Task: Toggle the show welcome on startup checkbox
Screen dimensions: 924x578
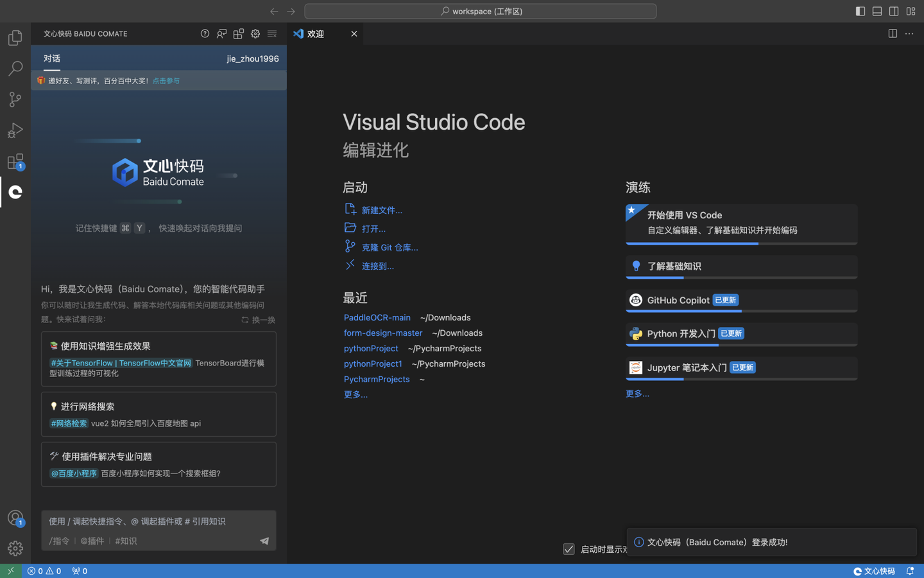Action: coord(569,549)
